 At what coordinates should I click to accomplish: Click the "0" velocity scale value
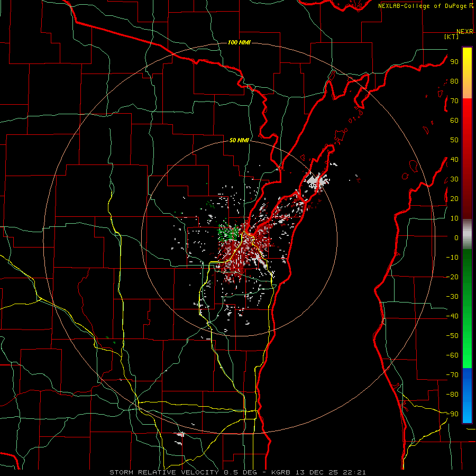(x=456, y=237)
